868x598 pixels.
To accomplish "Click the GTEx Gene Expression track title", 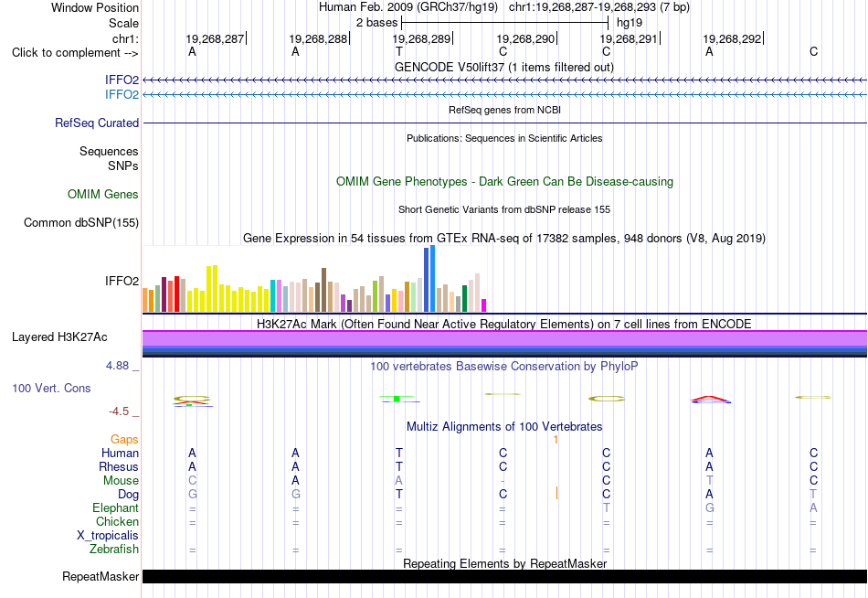I will (x=504, y=239).
